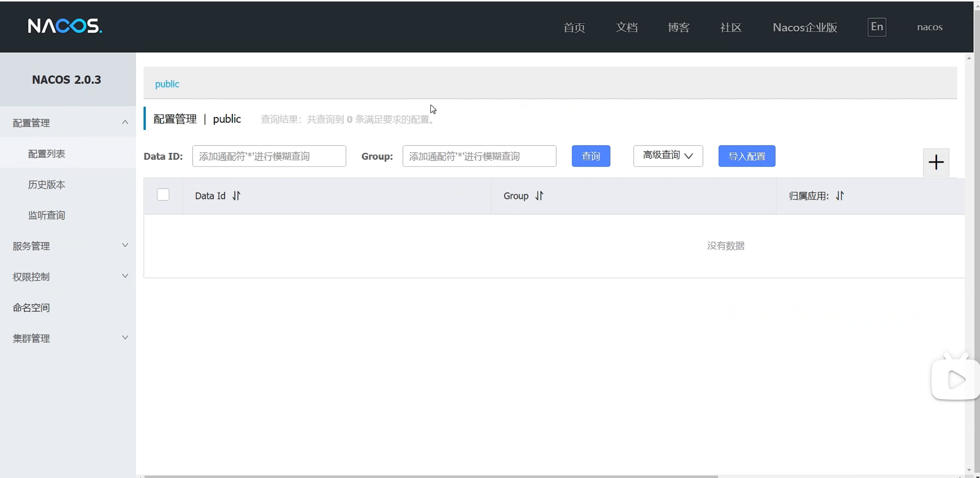This screenshot has height=478, width=980.
Task: Click the 导入配置 button
Action: (746, 156)
